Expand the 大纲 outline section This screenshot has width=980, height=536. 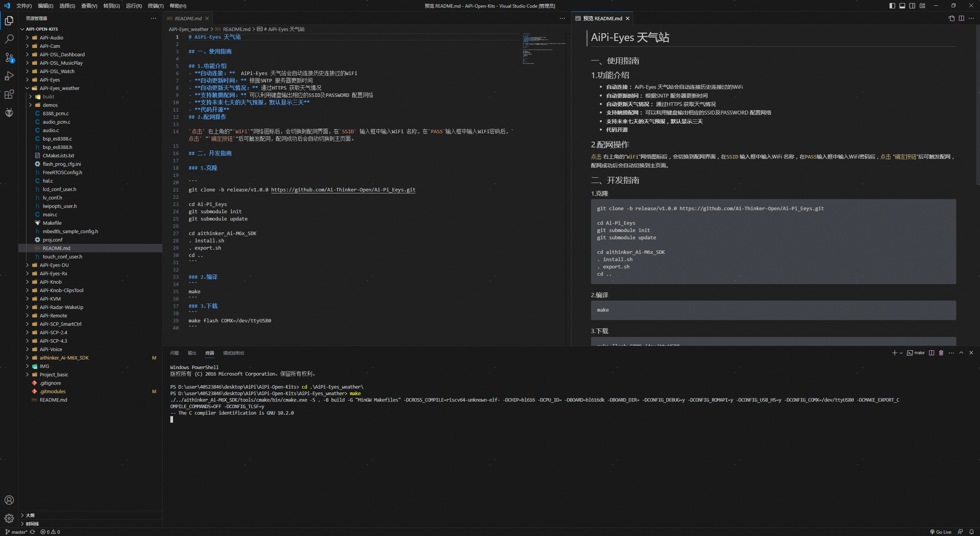pos(90,515)
